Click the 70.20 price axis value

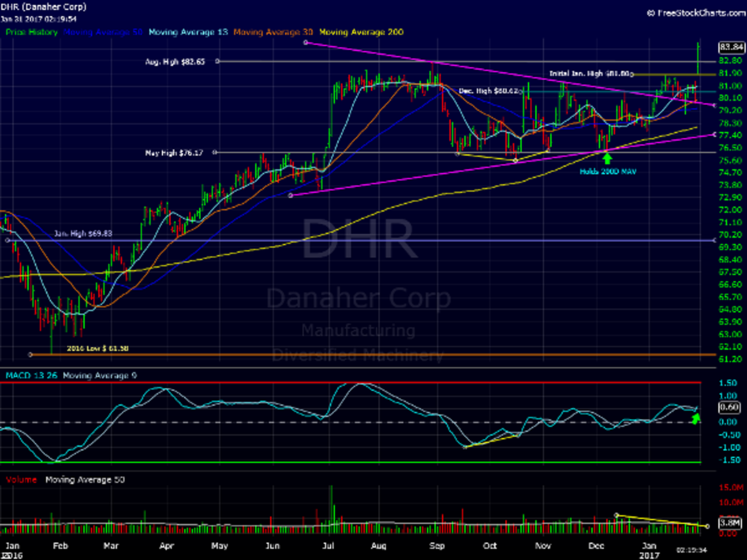(730, 235)
